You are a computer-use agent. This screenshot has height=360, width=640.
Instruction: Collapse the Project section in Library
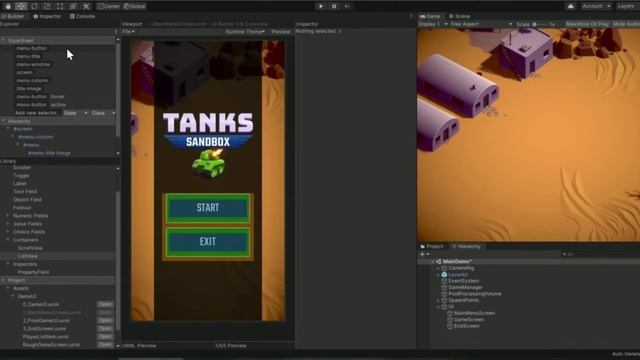(3, 280)
